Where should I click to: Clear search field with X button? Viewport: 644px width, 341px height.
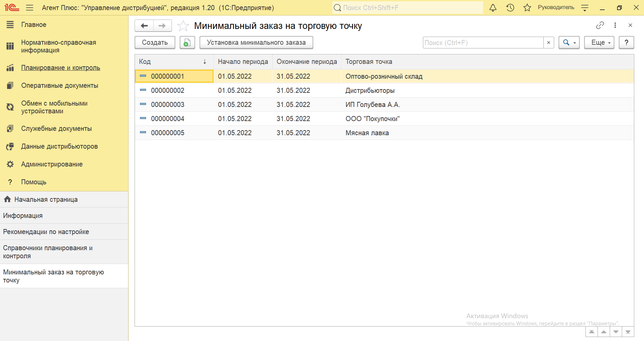(548, 43)
